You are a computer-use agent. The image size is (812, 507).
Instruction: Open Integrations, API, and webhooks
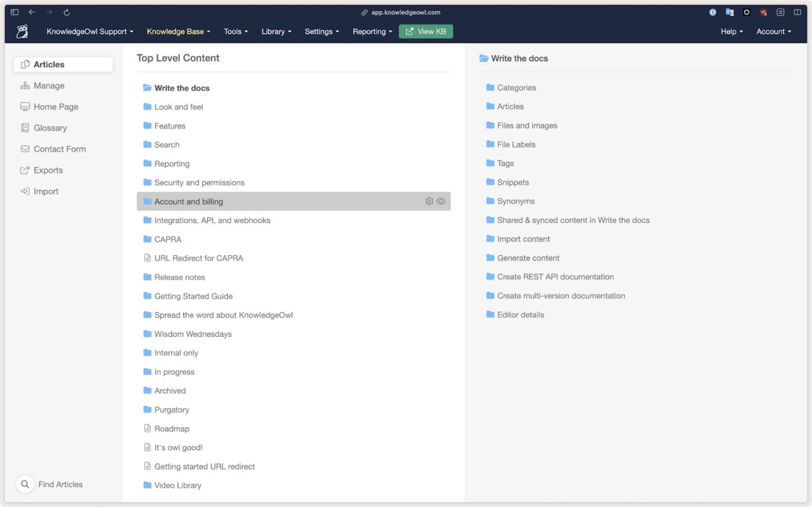pos(212,220)
